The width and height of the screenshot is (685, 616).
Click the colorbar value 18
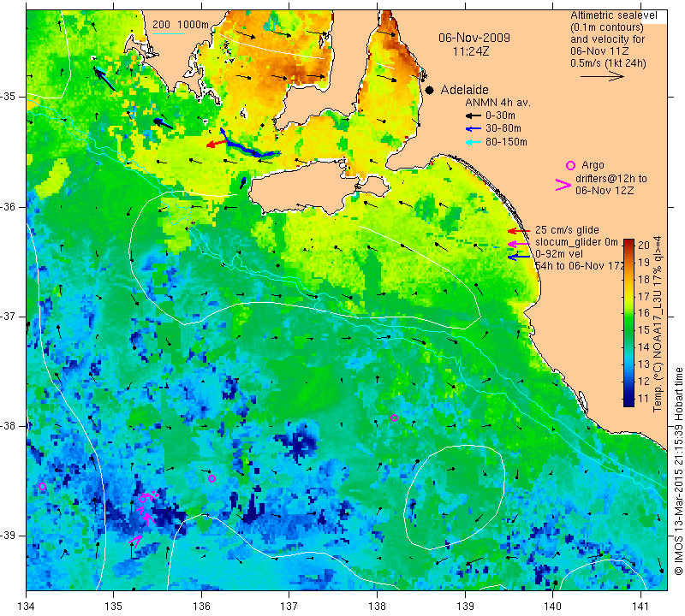644,279
